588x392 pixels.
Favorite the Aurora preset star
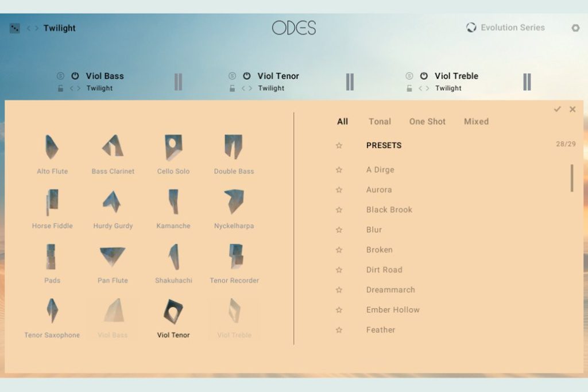coord(338,190)
